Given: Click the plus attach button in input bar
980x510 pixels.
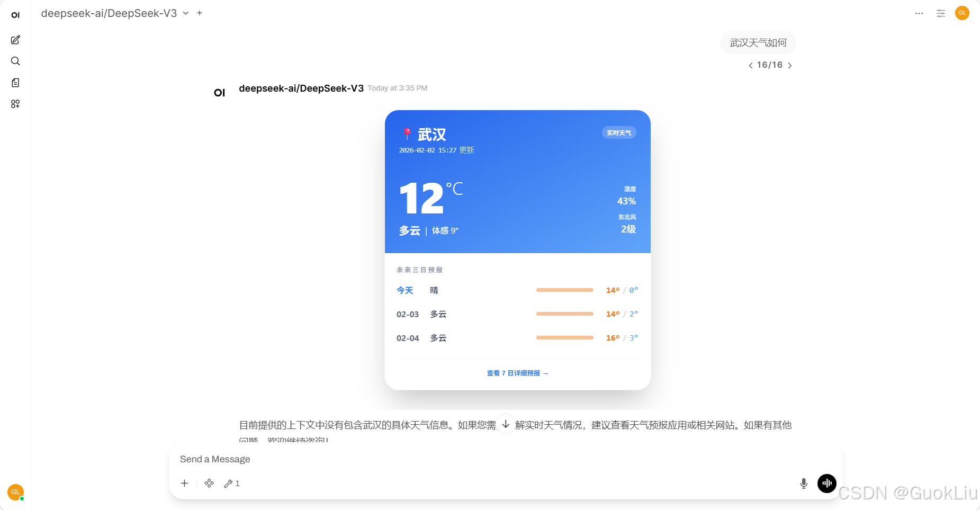Looking at the screenshot, I should click(x=184, y=483).
